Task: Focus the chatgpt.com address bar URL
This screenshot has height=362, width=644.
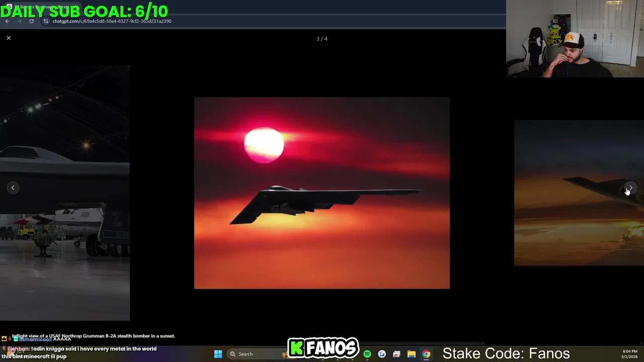Action: (112, 21)
